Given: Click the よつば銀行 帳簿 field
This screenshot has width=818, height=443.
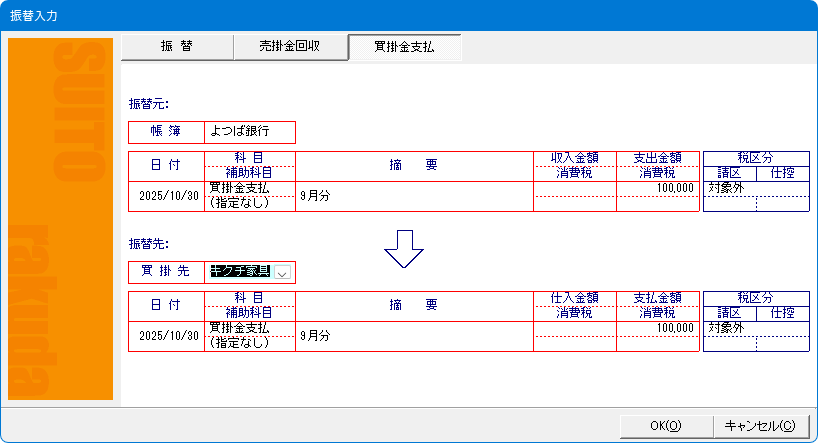Looking at the screenshot, I should click(x=249, y=131).
